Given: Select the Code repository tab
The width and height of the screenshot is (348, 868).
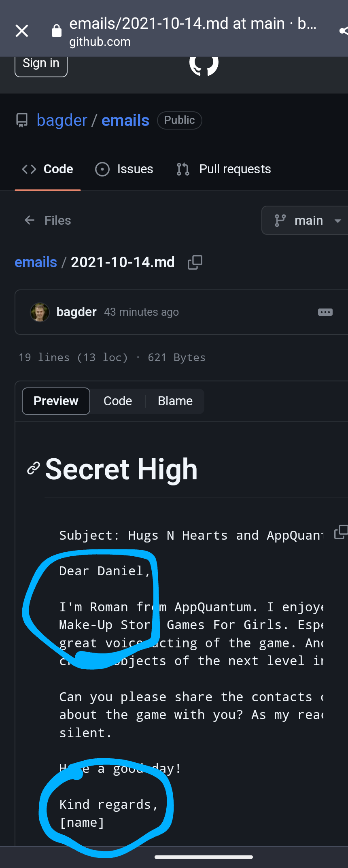Looking at the screenshot, I should tap(48, 169).
